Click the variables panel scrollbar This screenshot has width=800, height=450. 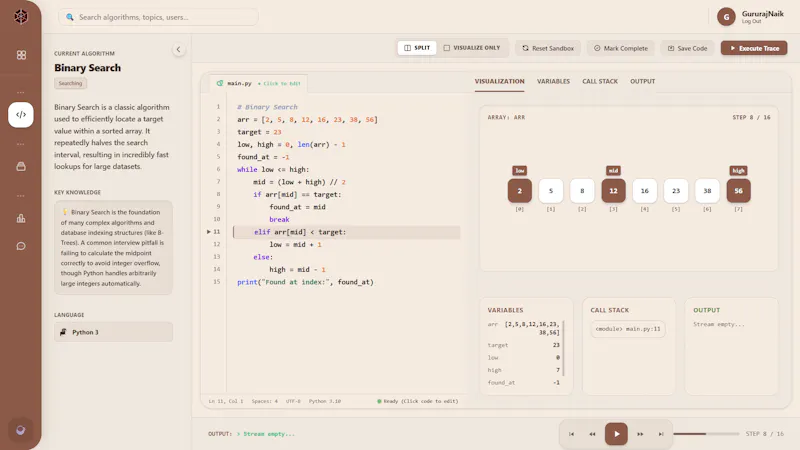564,348
